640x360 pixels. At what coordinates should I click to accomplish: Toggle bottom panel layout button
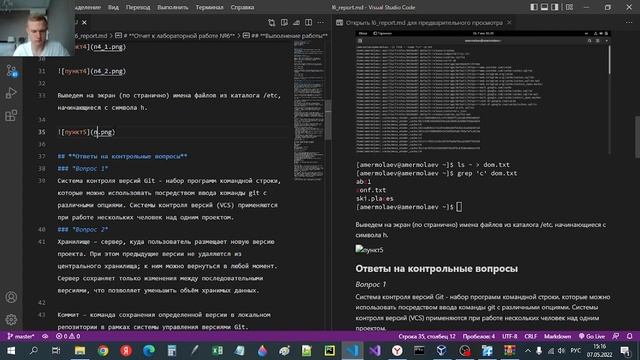544,7
